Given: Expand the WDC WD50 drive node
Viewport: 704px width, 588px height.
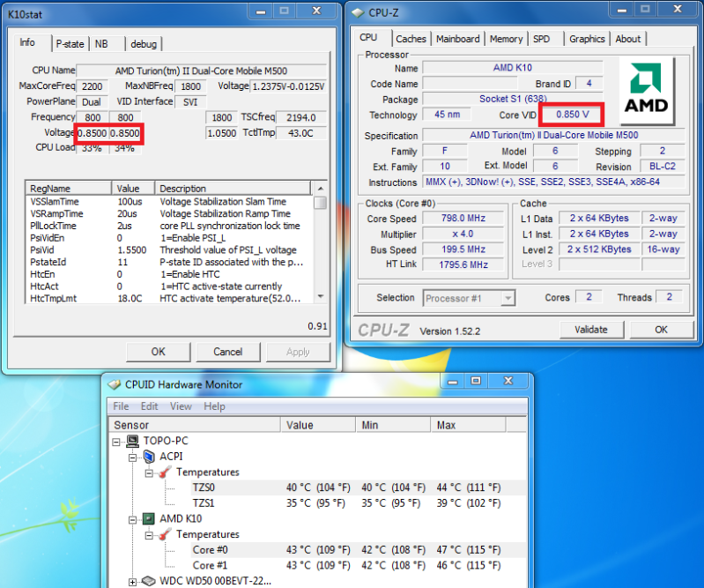Looking at the screenshot, I should pyautogui.click(x=134, y=582).
